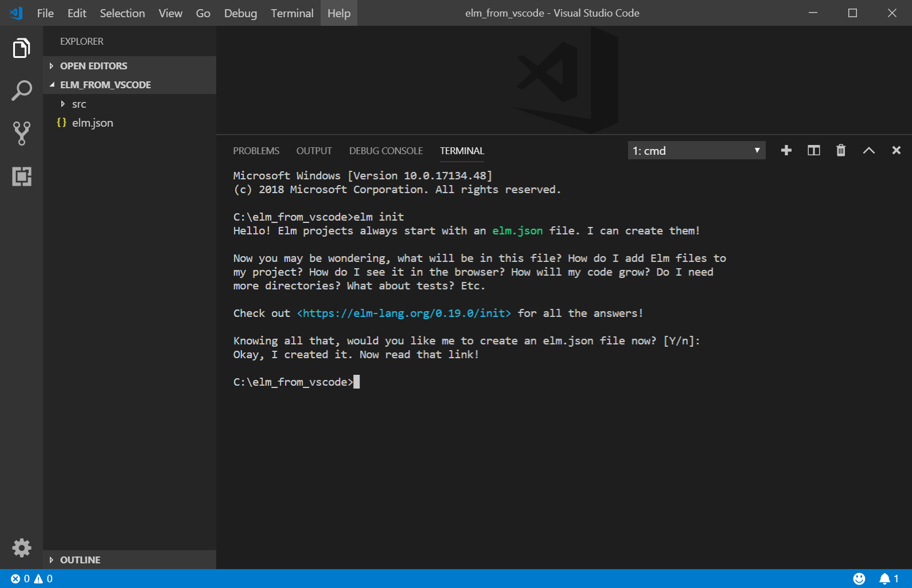Open the Source Control view

pyautogui.click(x=21, y=133)
